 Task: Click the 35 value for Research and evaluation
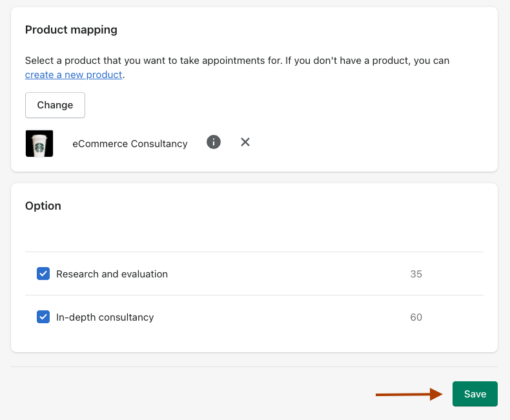coord(416,274)
